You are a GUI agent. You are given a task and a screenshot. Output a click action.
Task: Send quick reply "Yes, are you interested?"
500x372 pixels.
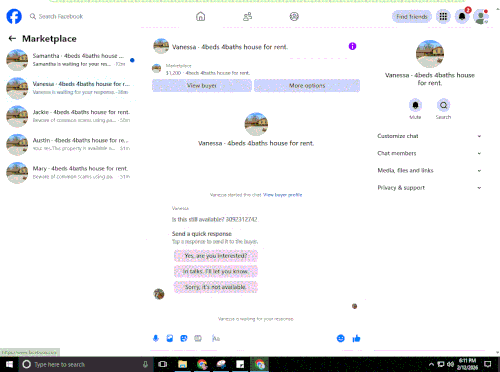click(x=216, y=256)
